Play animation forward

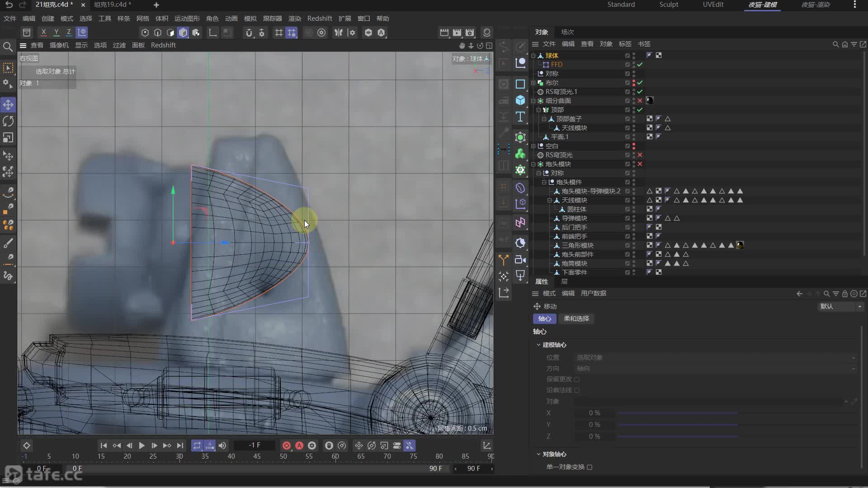(x=142, y=446)
